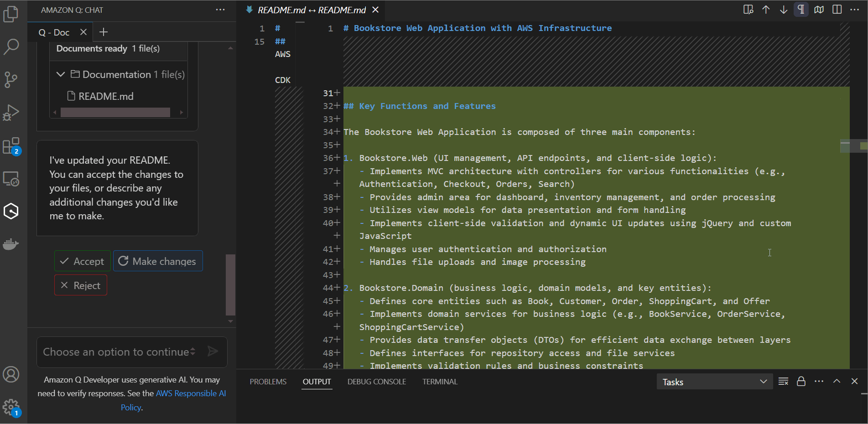Open the Search view in activity bar
Viewport: 868px width, 424px height.
(x=11, y=47)
